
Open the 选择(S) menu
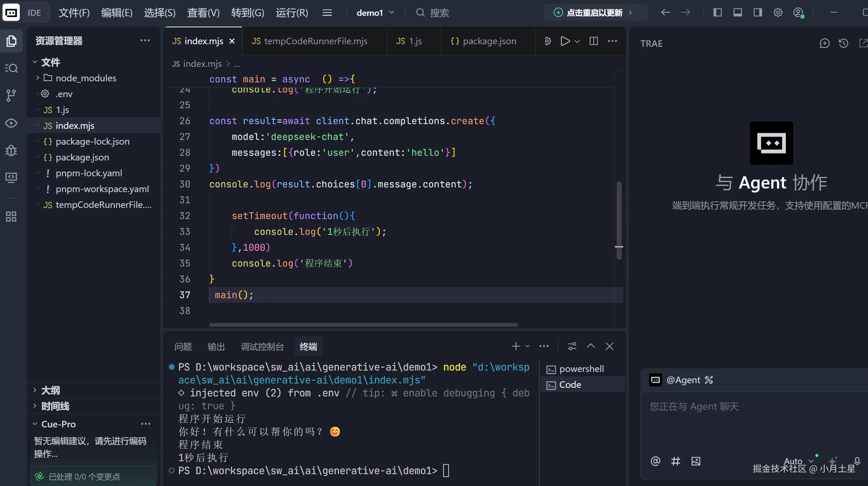click(x=160, y=13)
